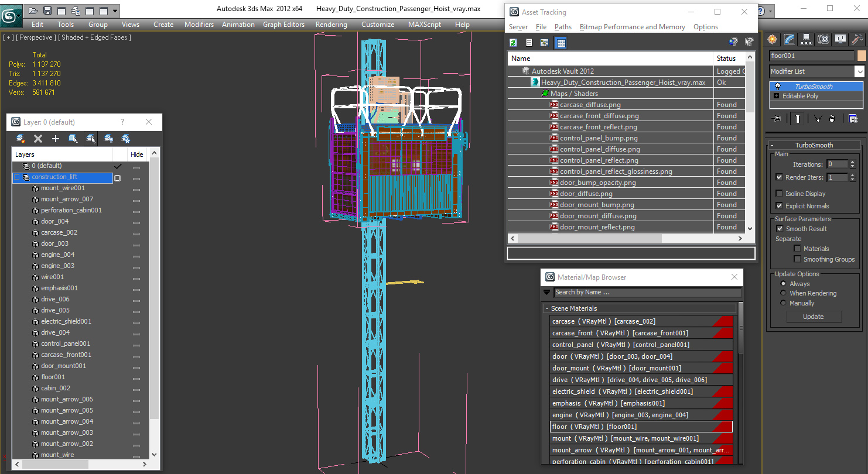Click Remove Modifier trash icon

pyautogui.click(x=832, y=118)
